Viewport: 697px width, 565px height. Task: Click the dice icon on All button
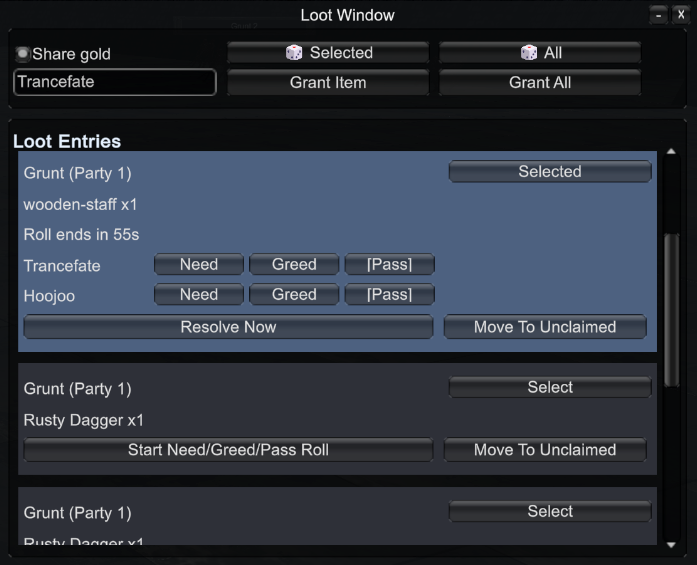click(529, 52)
